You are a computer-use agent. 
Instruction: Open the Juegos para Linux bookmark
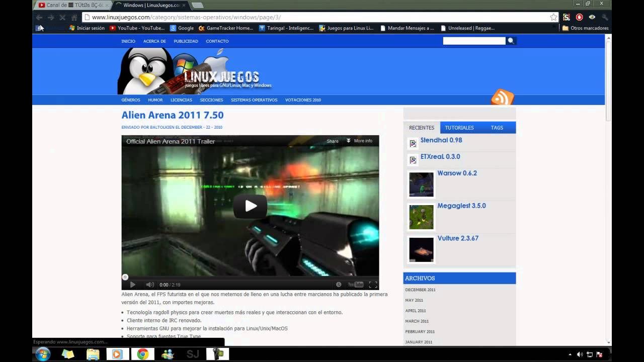(x=347, y=28)
